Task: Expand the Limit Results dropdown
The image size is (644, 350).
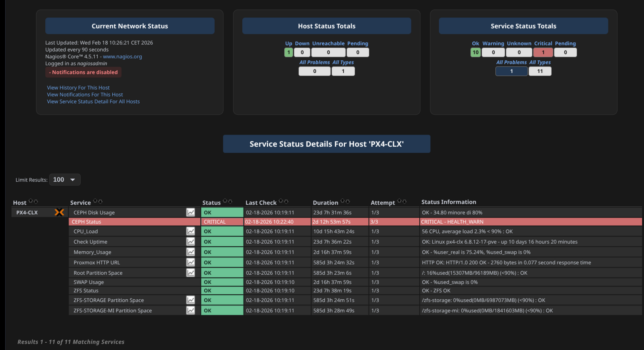Action: coord(65,179)
